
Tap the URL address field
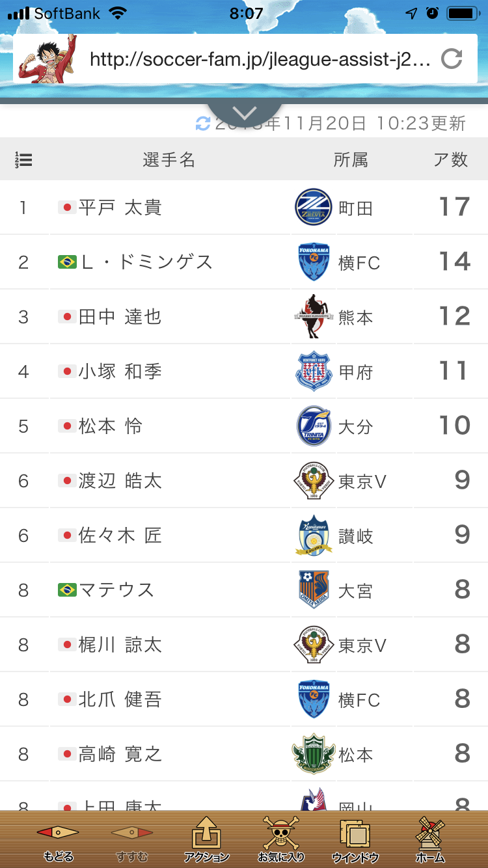point(260,60)
